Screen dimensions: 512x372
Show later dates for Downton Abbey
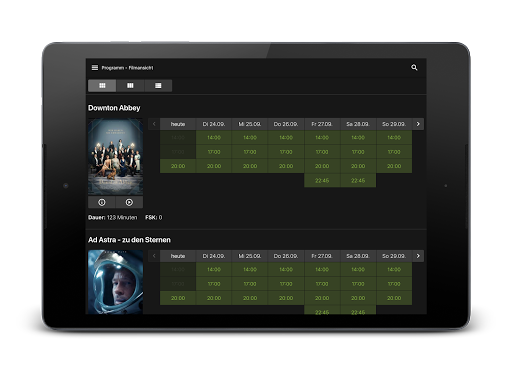click(418, 124)
